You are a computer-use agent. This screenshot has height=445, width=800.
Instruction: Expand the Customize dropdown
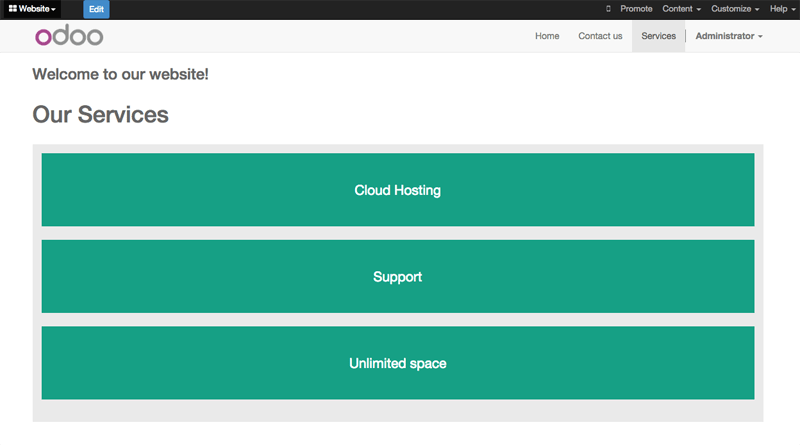pyautogui.click(x=735, y=9)
